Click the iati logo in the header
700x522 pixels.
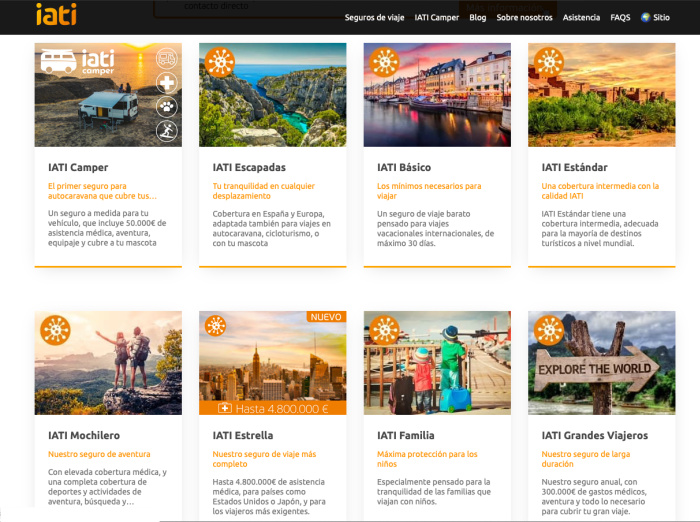coord(56,14)
